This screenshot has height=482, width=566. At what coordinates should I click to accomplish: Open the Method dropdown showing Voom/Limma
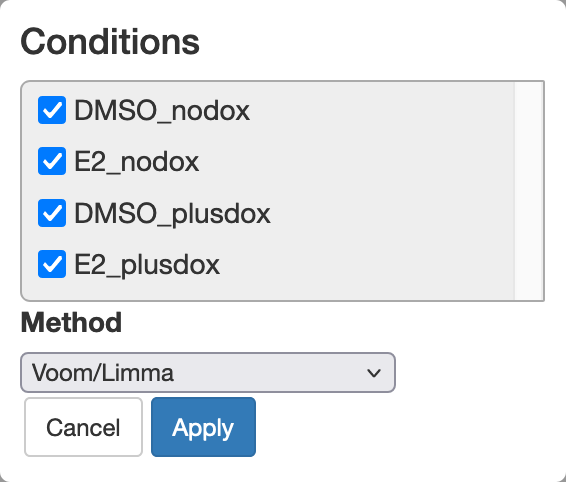pyautogui.click(x=208, y=373)
